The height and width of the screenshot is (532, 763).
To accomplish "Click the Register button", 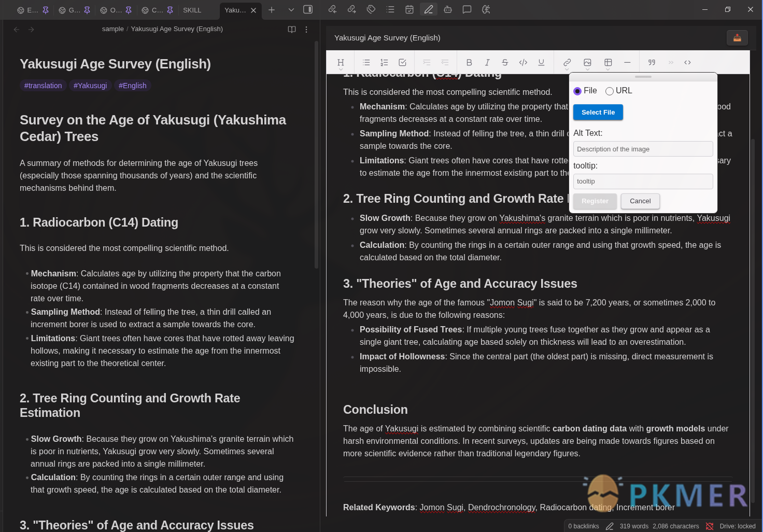I will pos(595,201).
